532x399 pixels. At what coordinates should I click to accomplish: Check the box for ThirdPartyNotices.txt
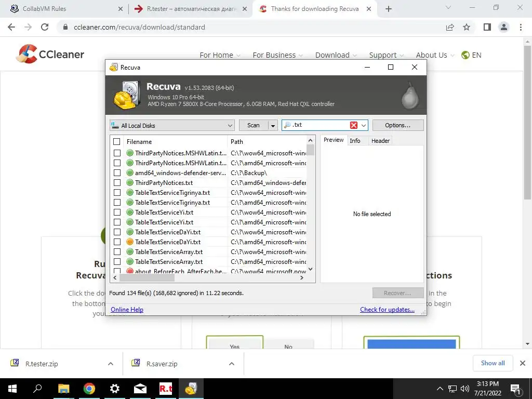[x=117, y=182]
